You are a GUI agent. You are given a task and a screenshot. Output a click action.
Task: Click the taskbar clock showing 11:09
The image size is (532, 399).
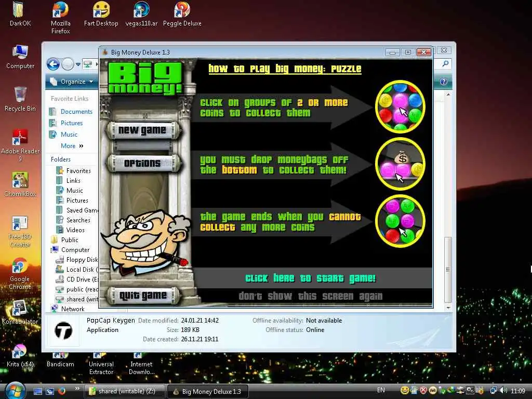[518, 391]
